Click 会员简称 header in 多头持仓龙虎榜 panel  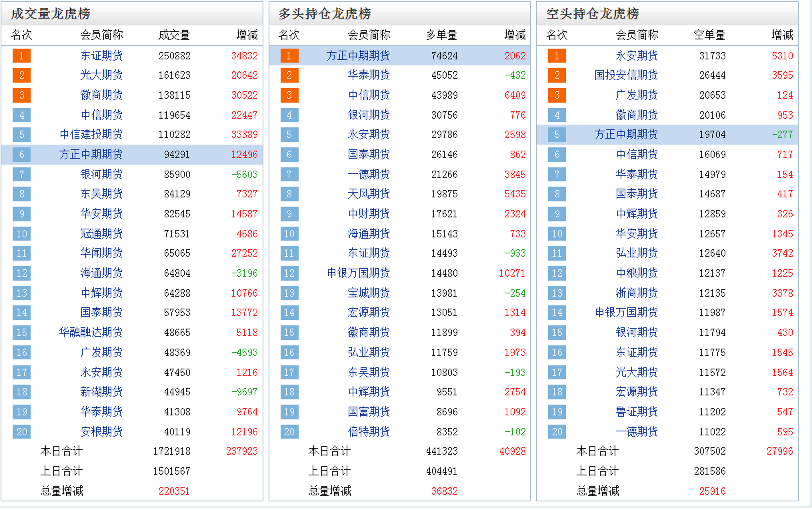(369, 35)
